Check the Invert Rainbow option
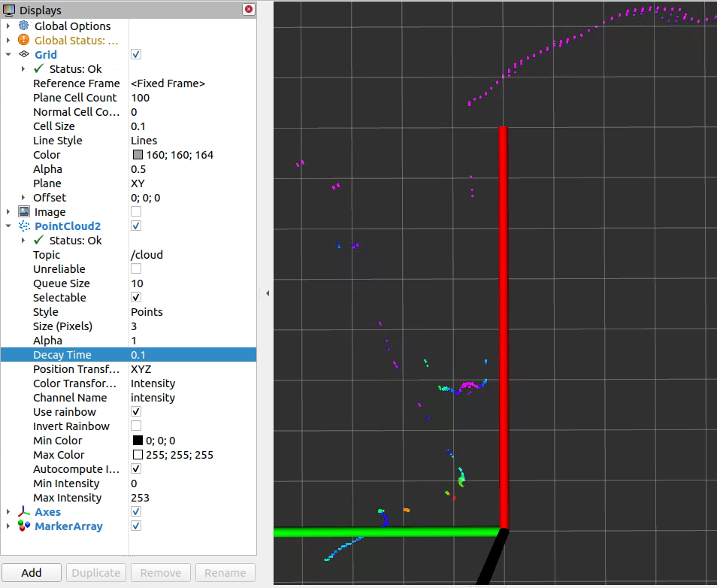The image size is (717, 588). pos(136,426)
